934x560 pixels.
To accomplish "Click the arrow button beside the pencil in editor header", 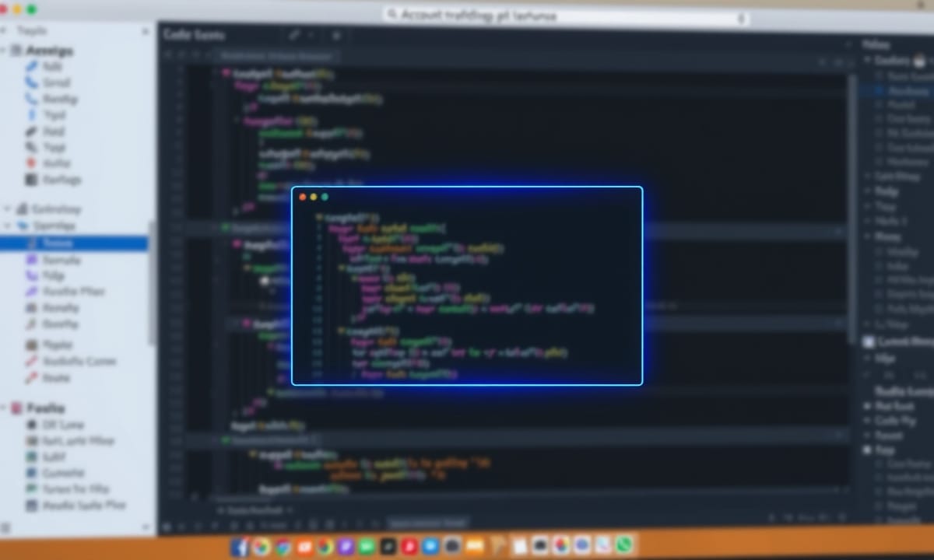I will 311,35.
